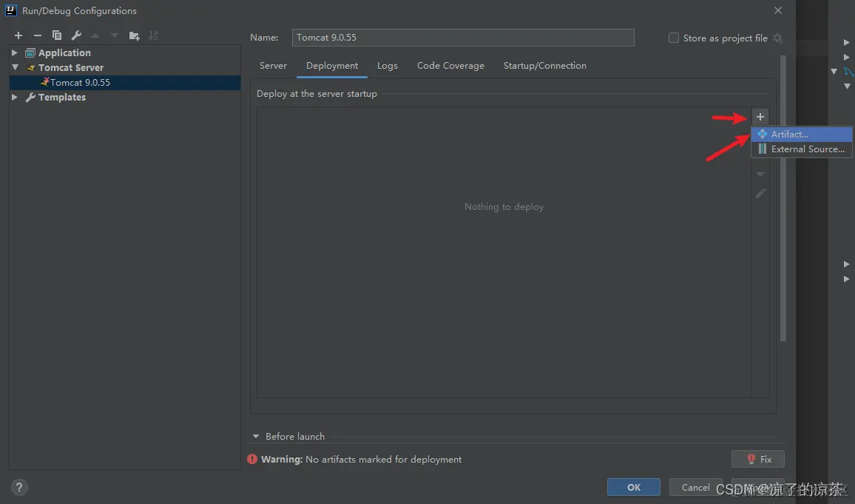
Task: Copy the selected configuration
Action: tap(57, 35)
